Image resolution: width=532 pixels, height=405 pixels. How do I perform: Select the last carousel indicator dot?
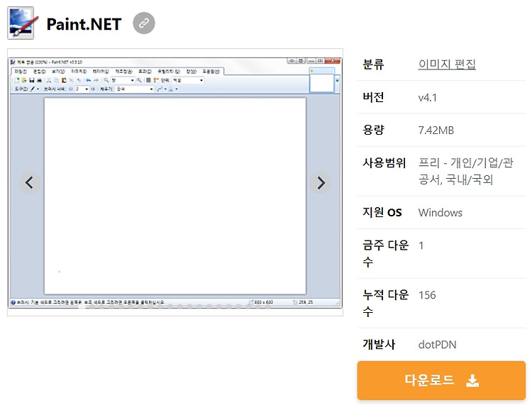click(268, 307)
